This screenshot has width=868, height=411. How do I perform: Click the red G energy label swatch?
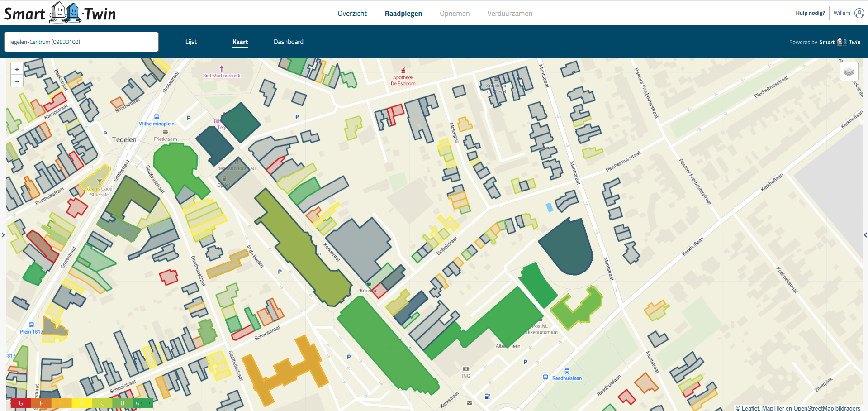pos(20,403)
